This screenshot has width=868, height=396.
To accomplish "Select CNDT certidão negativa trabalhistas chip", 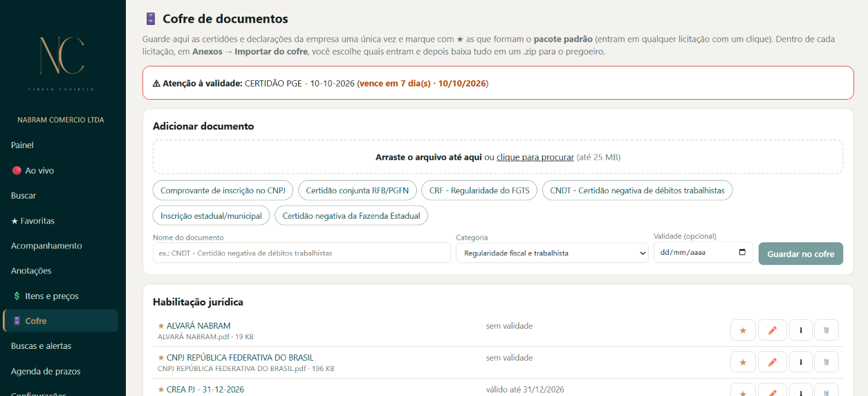I will pyautogui.click(x=637, y=190).
